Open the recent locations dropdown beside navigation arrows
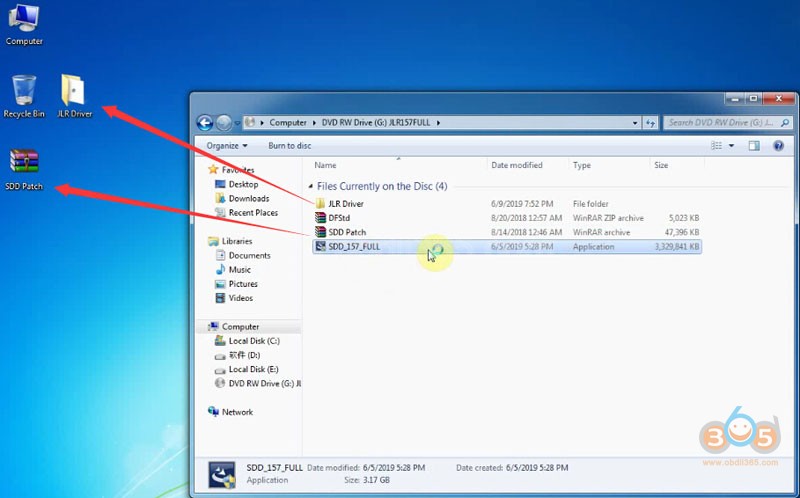Screen dimensions: 800x498 pyautogui.click(x=237, y=123)
